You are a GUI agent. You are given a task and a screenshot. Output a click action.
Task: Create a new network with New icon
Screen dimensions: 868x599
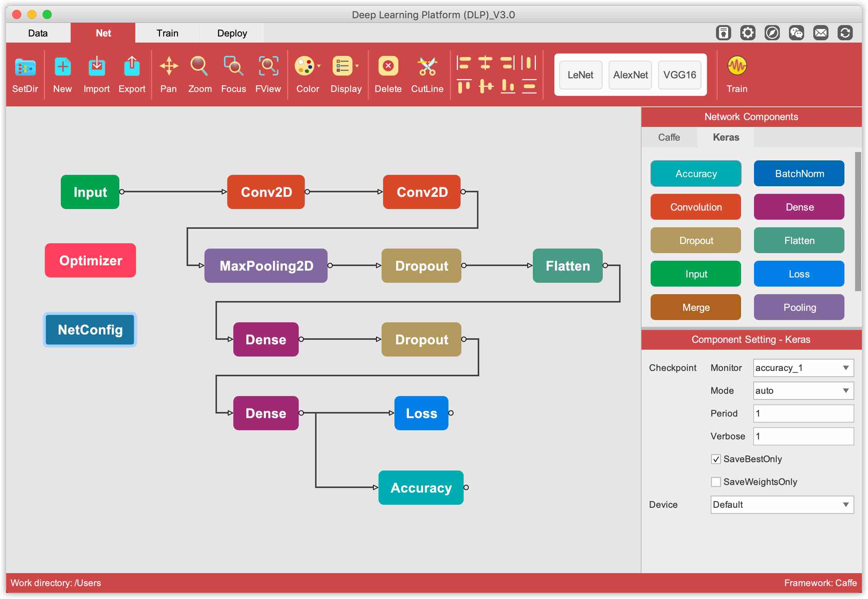62,67
